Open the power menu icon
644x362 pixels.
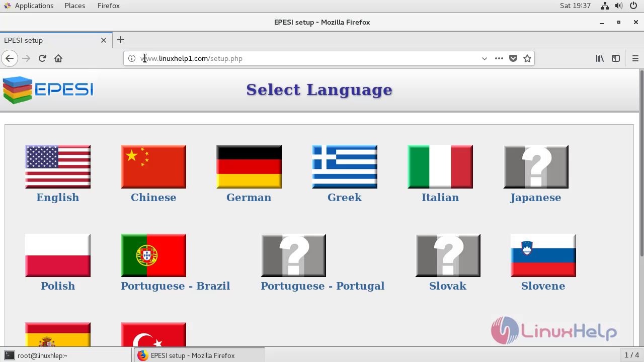coord(633,6)
